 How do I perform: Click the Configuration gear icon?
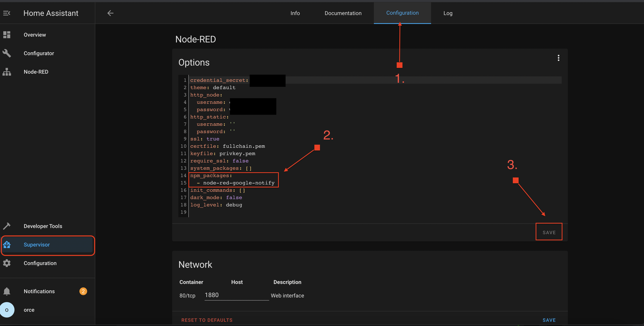click(x=7, y=263)
